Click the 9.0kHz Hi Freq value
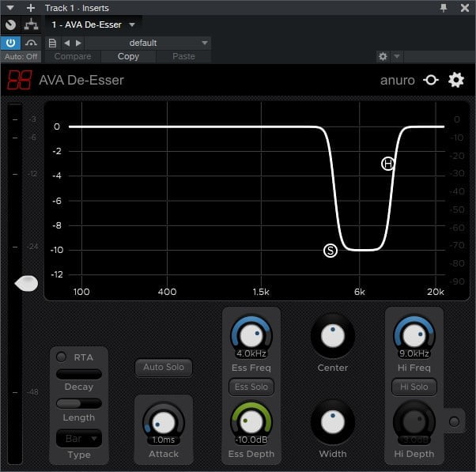 414,353
